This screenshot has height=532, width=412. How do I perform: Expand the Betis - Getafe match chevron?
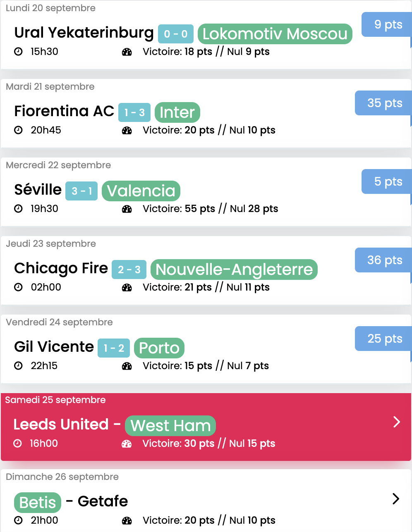point(396,499)
